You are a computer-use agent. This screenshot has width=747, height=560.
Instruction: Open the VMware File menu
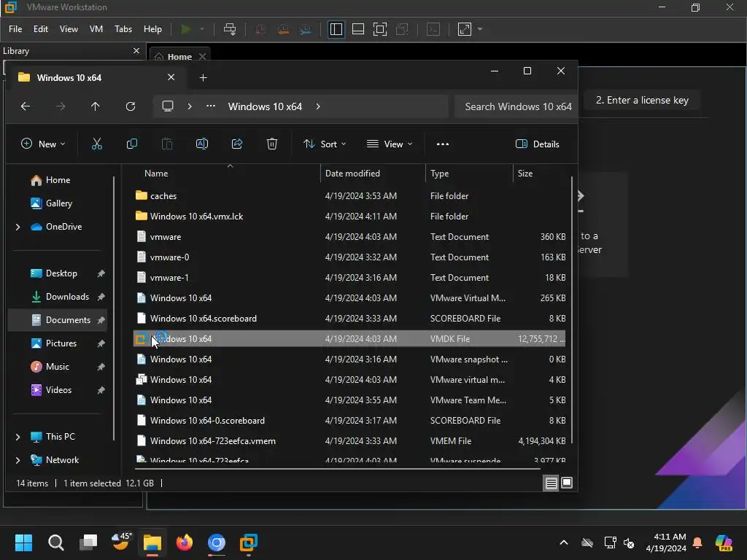(15, 29)
